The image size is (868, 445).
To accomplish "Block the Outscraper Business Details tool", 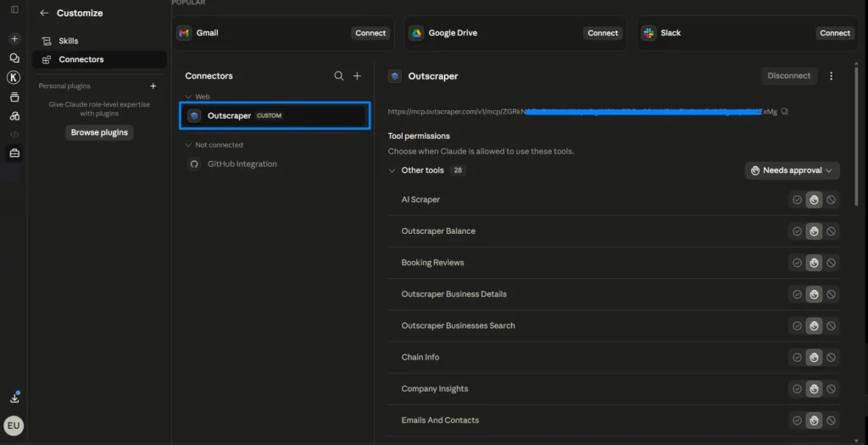I will click(831, 294).
